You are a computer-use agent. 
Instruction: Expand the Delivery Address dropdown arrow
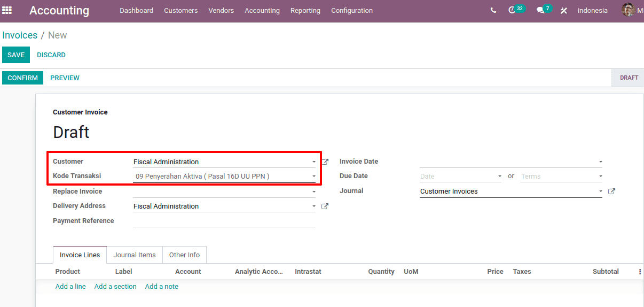point(314,206)
